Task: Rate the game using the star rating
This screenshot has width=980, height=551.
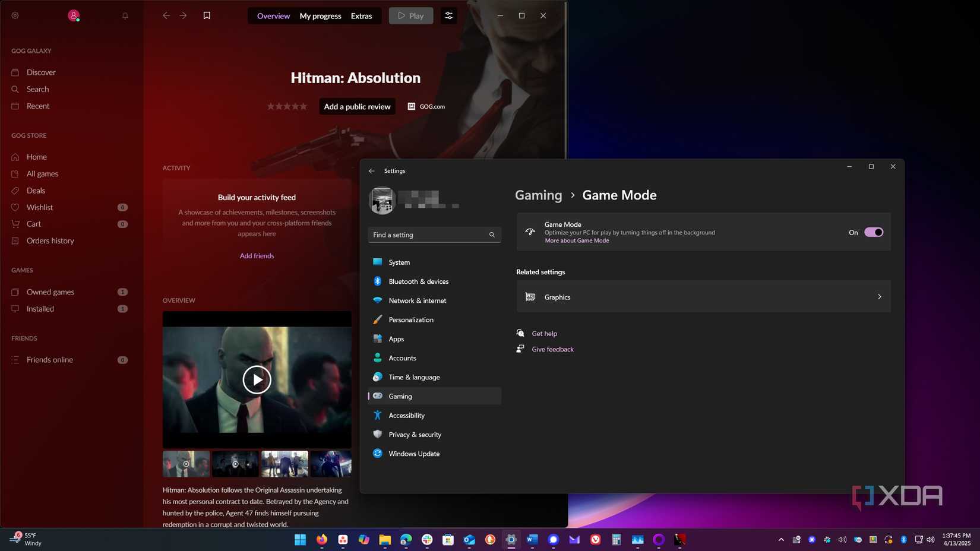Action: [287, 106]
